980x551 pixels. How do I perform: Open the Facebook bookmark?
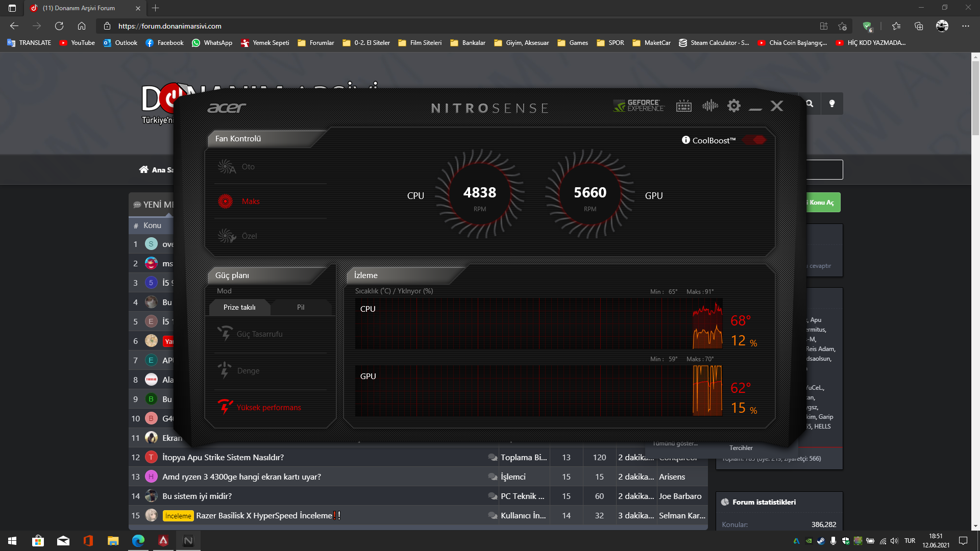(164, 43)
